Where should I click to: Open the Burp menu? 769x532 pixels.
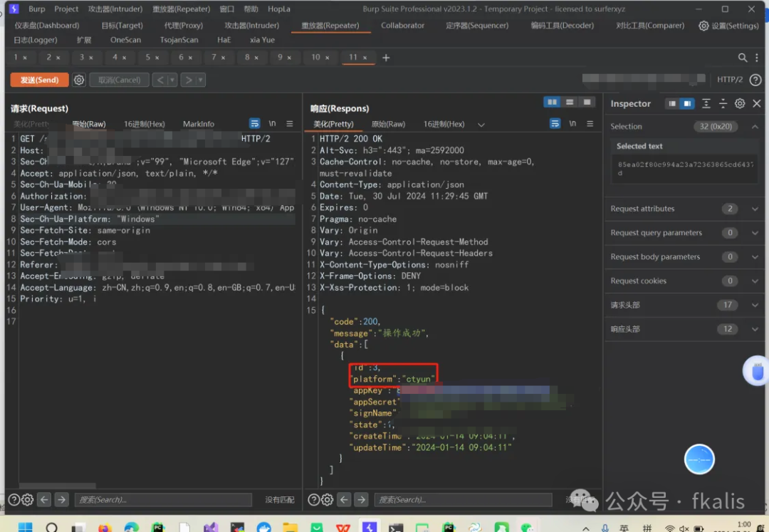coord(37,9)
